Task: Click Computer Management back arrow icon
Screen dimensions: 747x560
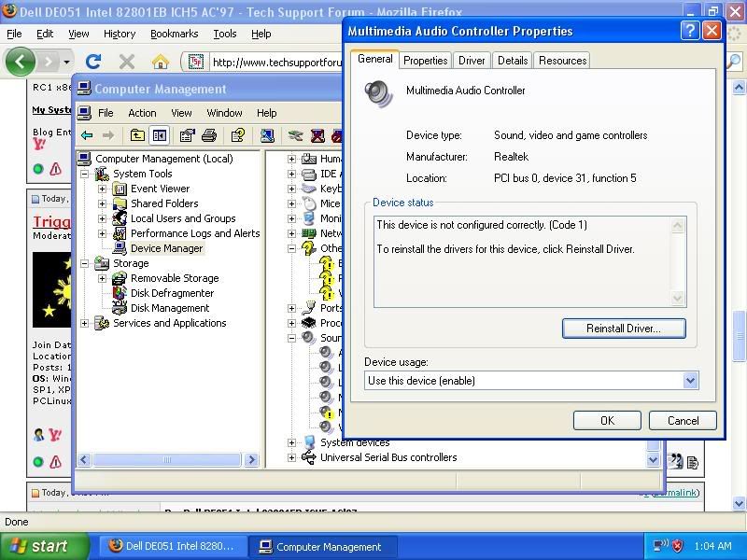Action: (x=87, y=135)
